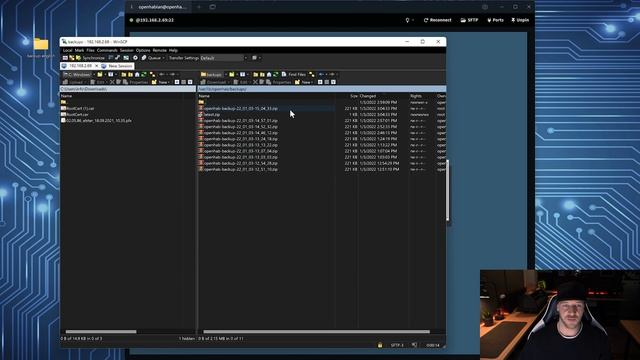Open the Commands menu

(x=107, y=50)
